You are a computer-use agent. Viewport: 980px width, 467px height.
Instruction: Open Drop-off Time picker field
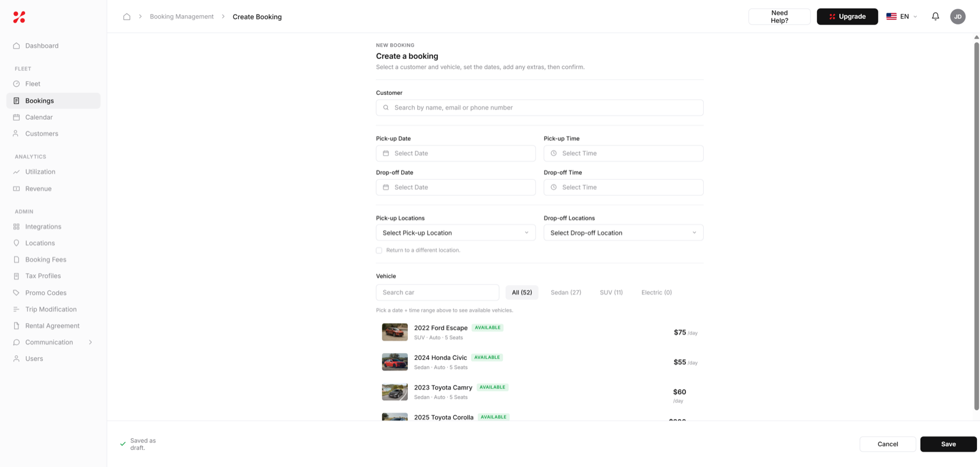point(624,187)
